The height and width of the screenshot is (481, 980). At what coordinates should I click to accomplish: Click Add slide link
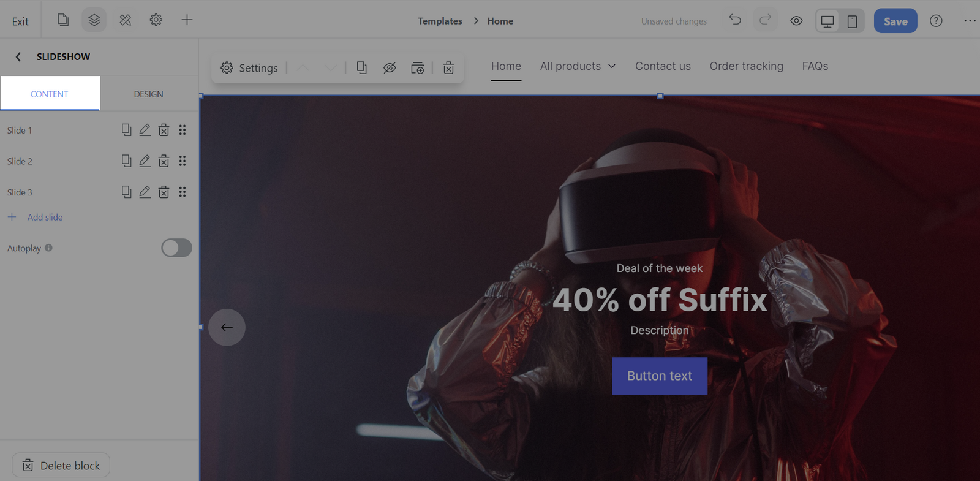pyautogui.click(x=45, y=217)
